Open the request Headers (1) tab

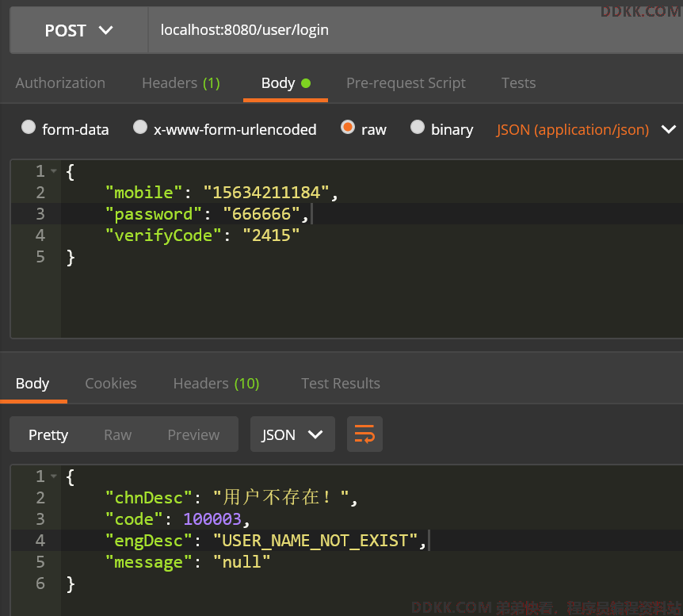181,83
